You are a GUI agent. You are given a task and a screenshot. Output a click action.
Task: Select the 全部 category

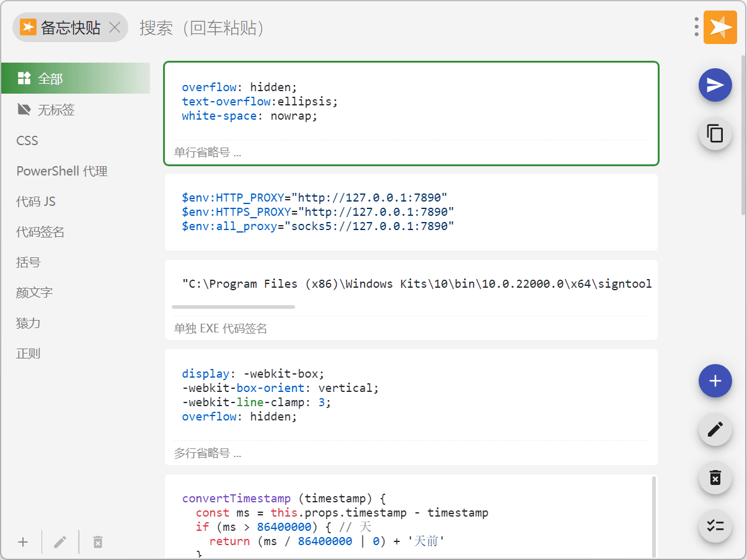pos(75,79)
